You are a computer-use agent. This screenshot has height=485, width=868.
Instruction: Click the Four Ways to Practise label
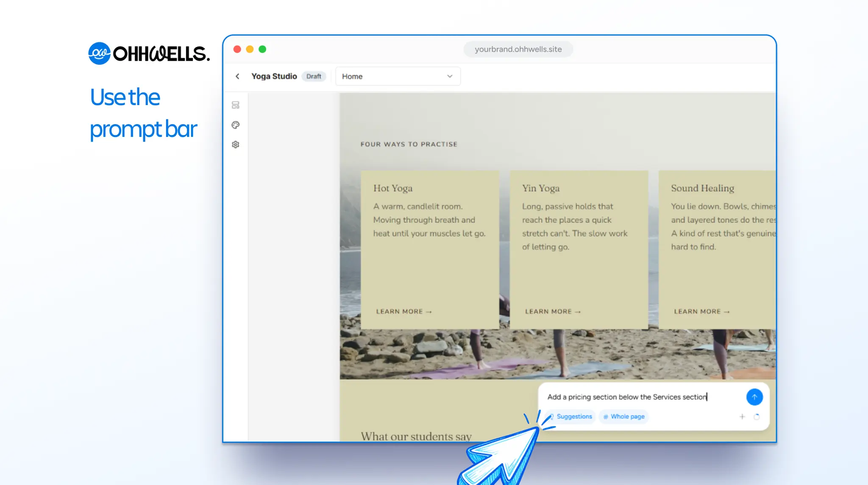pos(409,144)
